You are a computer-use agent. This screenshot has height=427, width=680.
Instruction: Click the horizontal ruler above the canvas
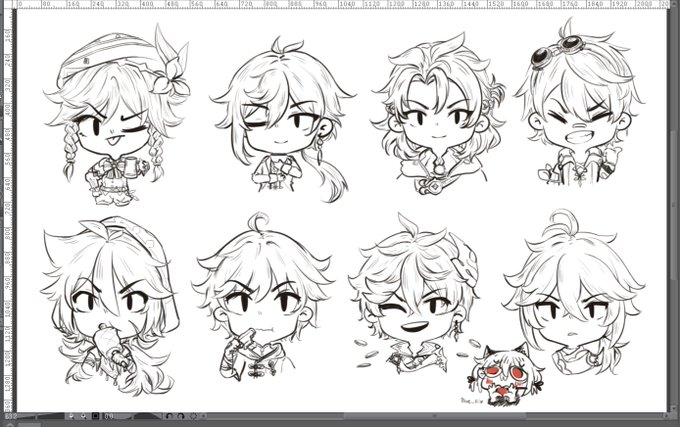point(343,4)
